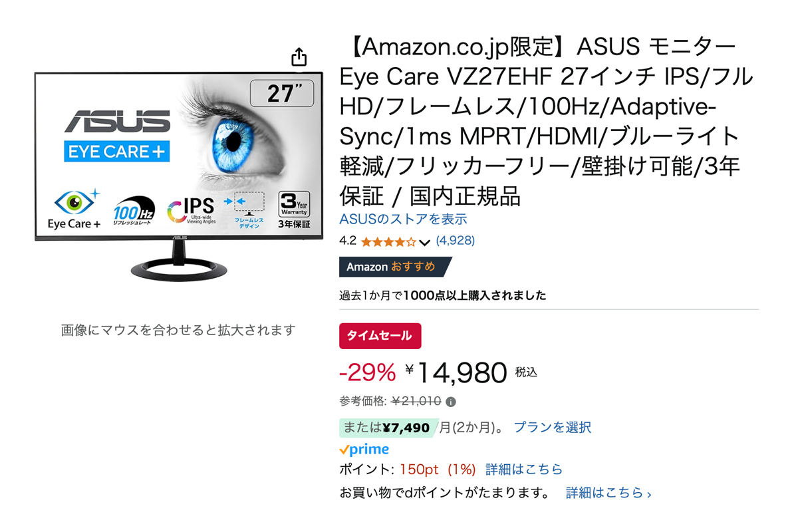Click the red タイムセール badge
The height and width of the screenshot is (532, 798).
[380, 336]
